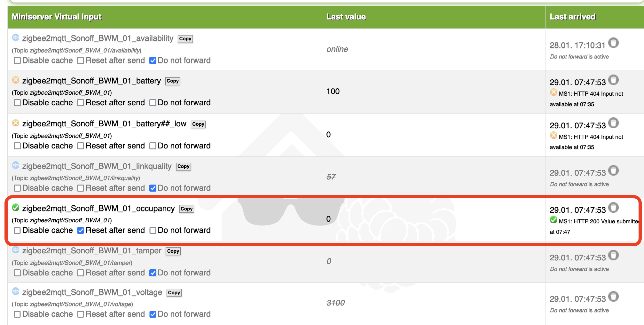The width and height of the screenshot is (644, 325).
Task: Uncheck Do not forward for linkquality
Action: (x=153, y=188)
